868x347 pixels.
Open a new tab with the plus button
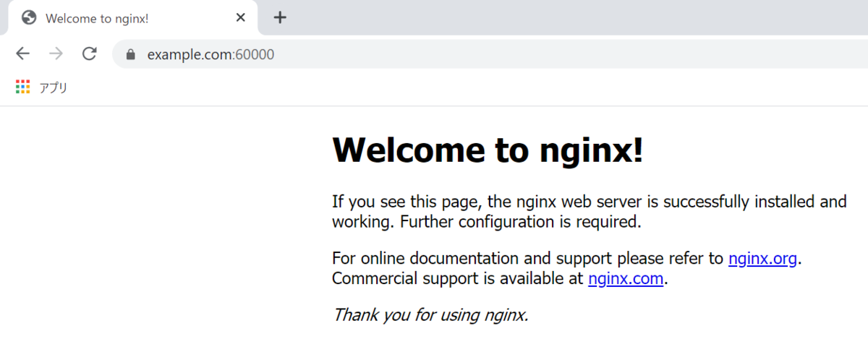[x=280, y=18]
